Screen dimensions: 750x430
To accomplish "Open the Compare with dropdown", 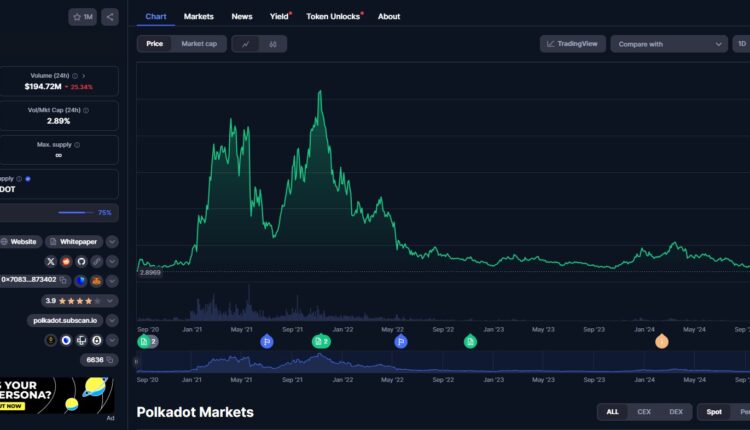I will click(x=671, y=44).
